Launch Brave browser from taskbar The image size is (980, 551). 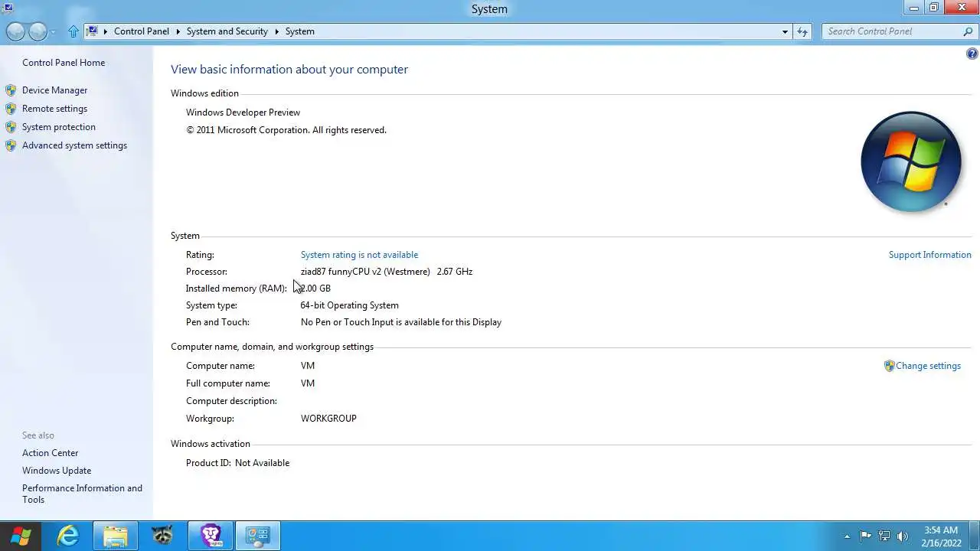pyautogui.click(x=211, y=535)
